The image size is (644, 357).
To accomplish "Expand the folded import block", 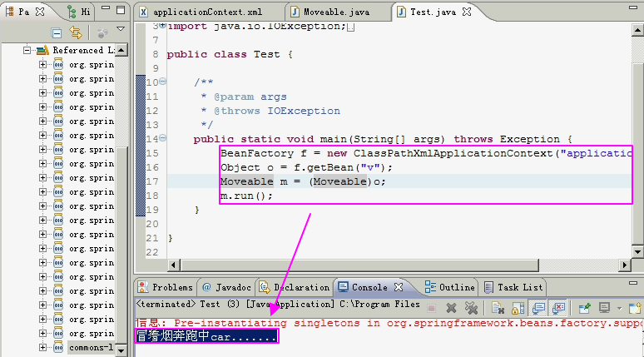I will 162,26.
